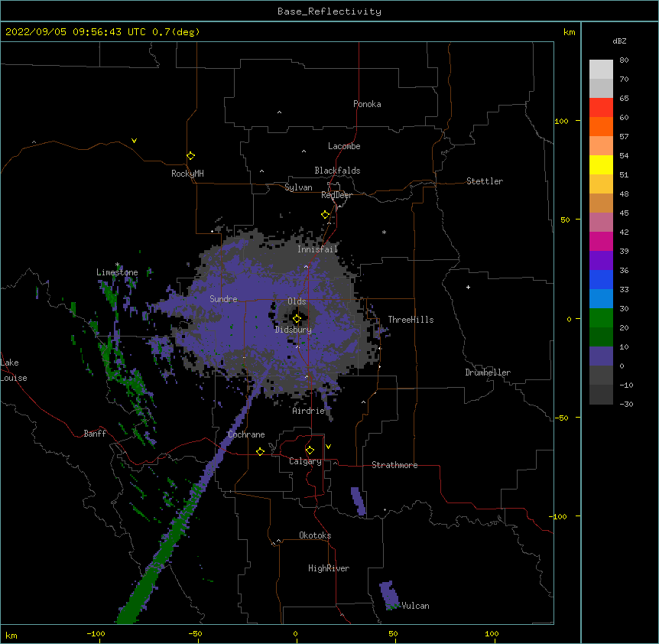Click the white caret marker below Innisfail label
This screenshot has width=659, height=644.
[306, 266]
